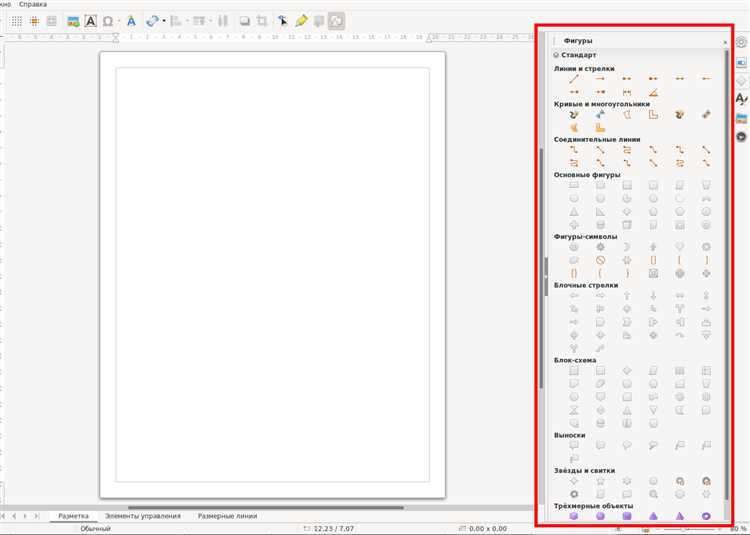Click the 80 % zoom value

[738, 529]
